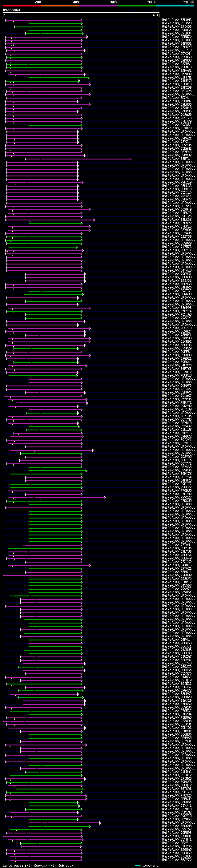Select the UniRef100_B9R972 label
197x868 pixels.
tap(176, 436)
